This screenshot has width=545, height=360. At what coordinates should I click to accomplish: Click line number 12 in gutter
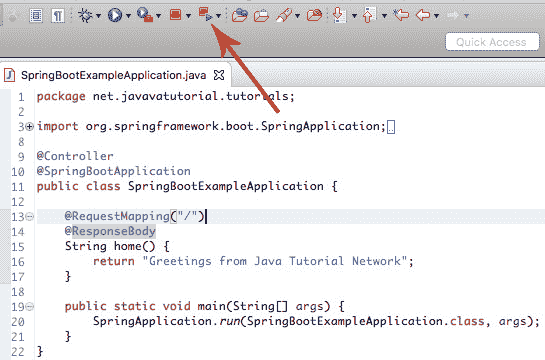(18, 202)
